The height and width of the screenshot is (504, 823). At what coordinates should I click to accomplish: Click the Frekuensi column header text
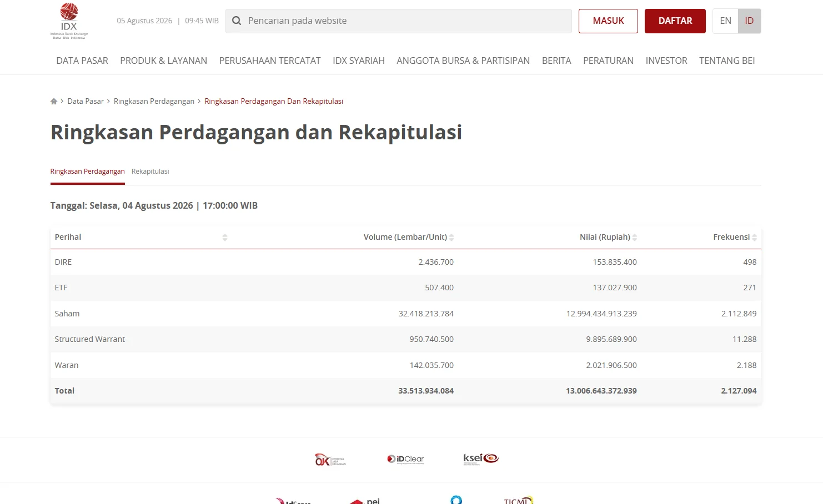731,237
